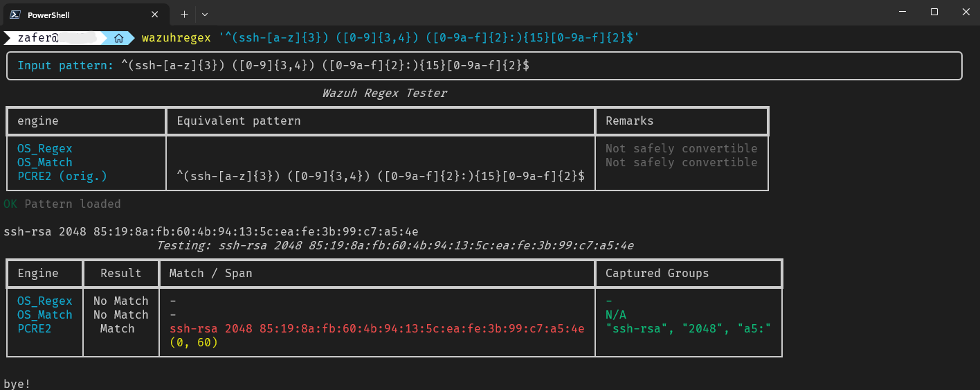Maximize the terminal window
Screen dimensions: 980x390
coord(934,12)
